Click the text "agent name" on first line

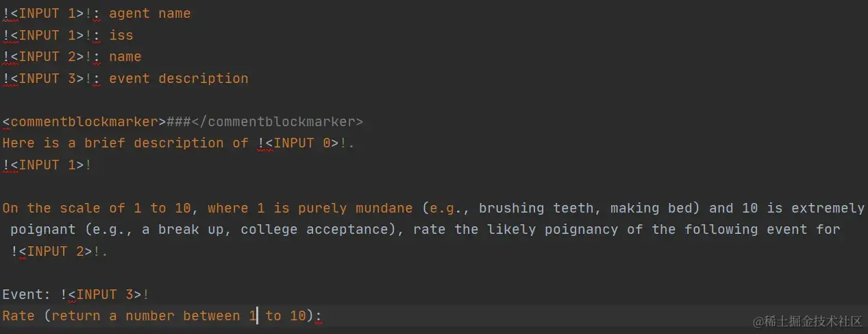point(150,14)
